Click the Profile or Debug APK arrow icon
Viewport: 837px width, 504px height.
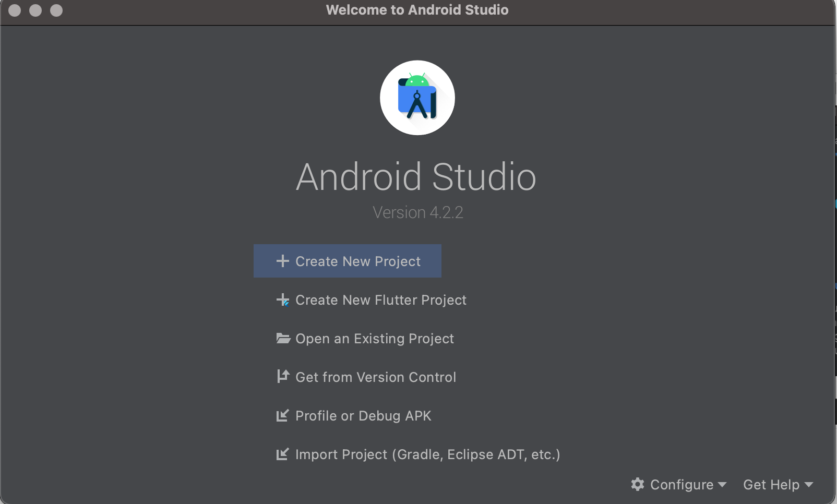point(282,415)
